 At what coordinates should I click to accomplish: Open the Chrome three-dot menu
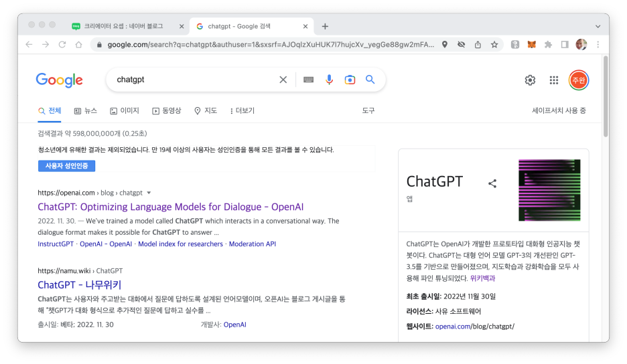pos(598,45)
